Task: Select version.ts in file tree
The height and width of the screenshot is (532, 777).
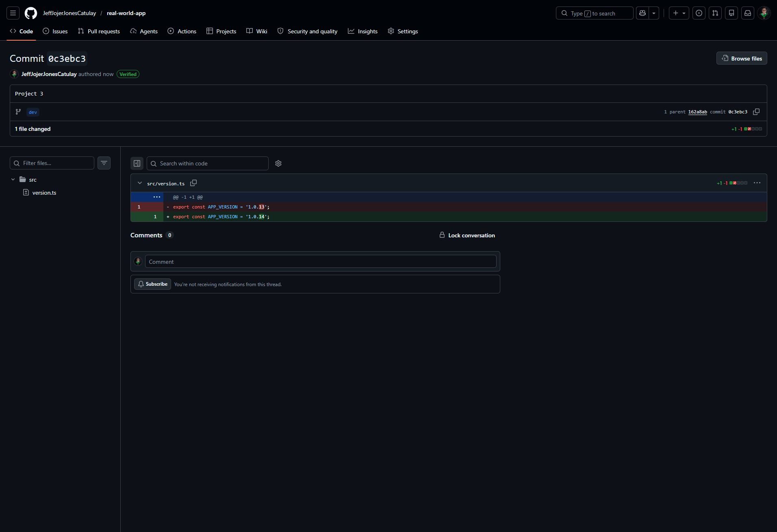Action: pyautogui.click(x=44, y=193)
